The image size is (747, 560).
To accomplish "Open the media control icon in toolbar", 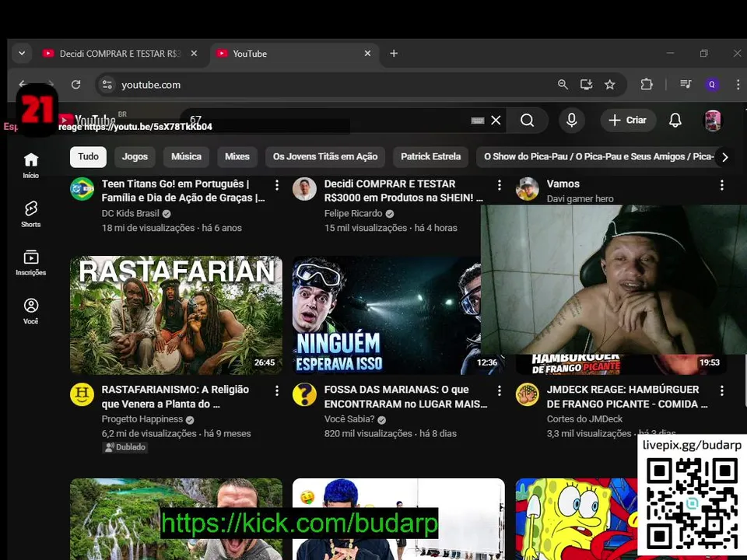I will click(686, 85).
